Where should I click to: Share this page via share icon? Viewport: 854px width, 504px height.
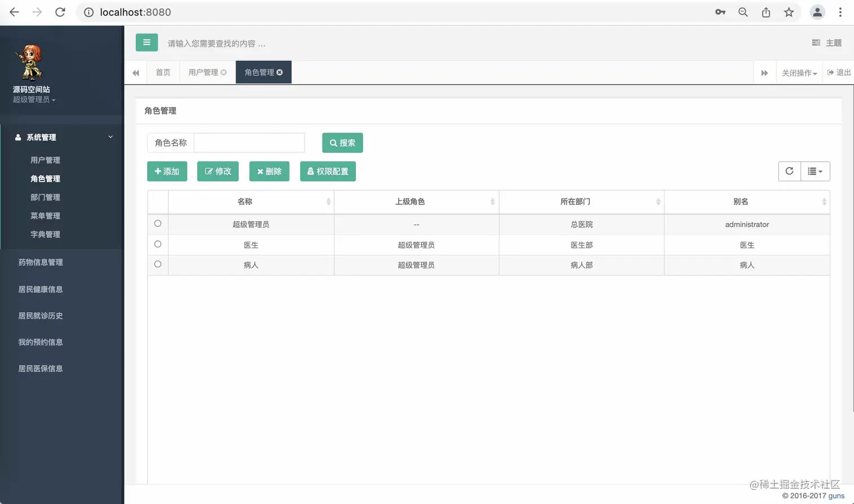click(x=766, y=12)
